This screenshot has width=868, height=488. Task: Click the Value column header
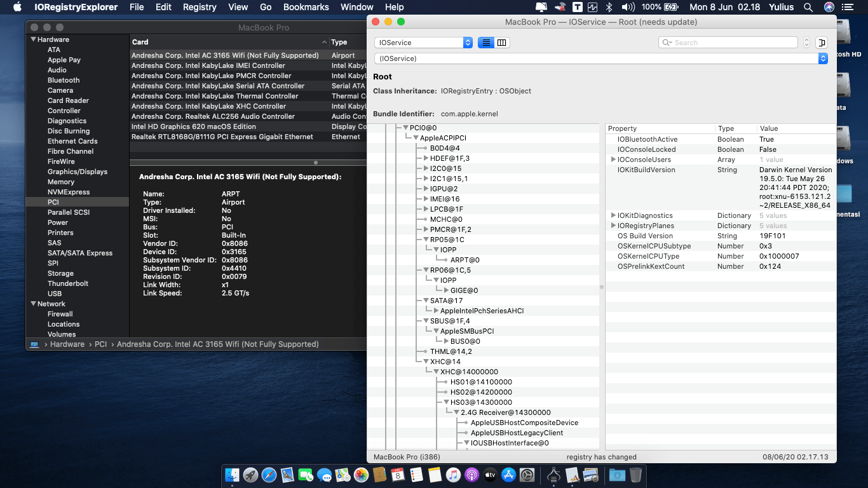[x=797, y=128]
